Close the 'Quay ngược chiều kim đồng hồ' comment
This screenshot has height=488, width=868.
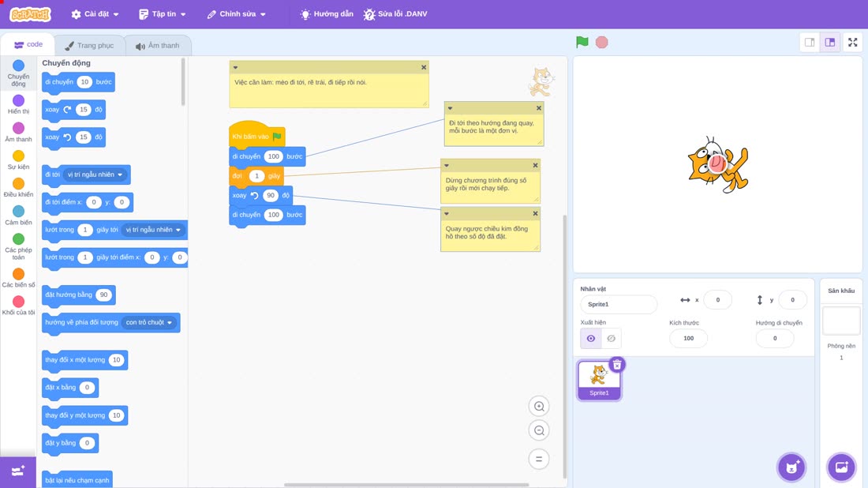[x=535, y=214]
